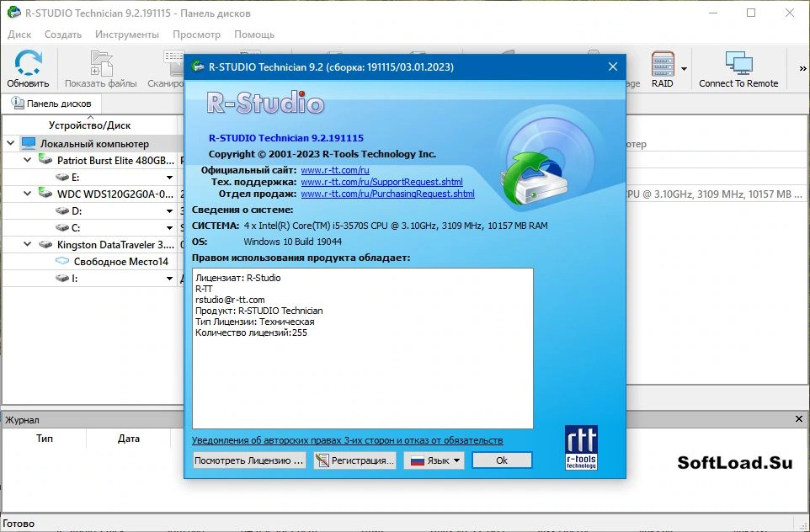This screenshot has width=810, height=532.
Task: Open the Создать menu
Action: point(63,35)
